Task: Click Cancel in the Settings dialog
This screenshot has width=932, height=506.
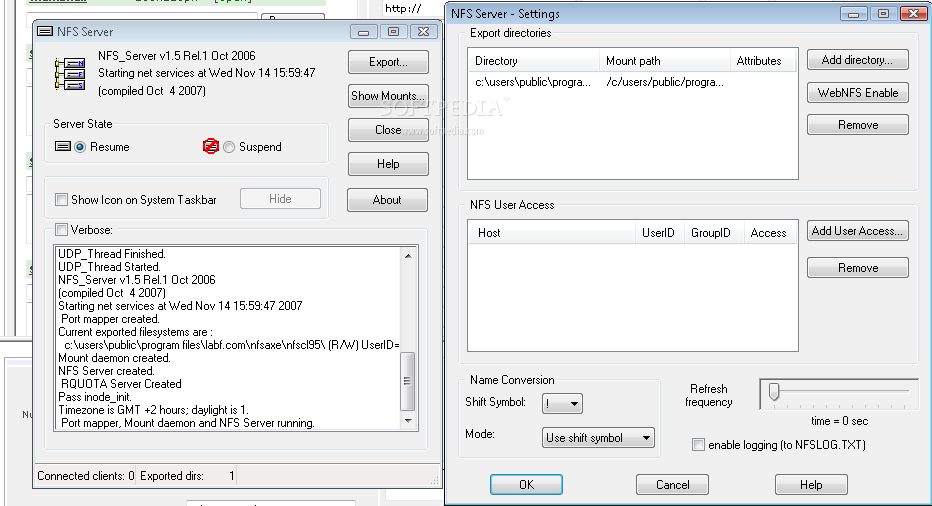Action: tap(672, 485)
